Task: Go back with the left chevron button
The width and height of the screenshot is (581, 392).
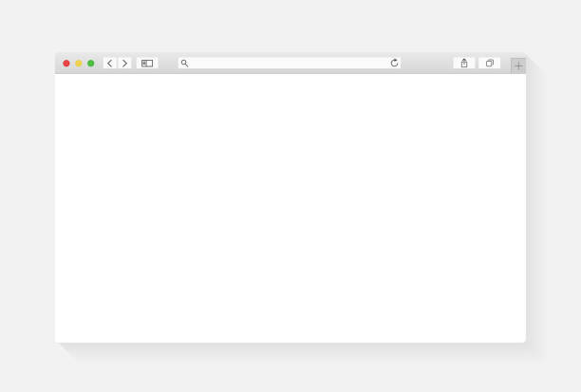Action: click(110, 64)
